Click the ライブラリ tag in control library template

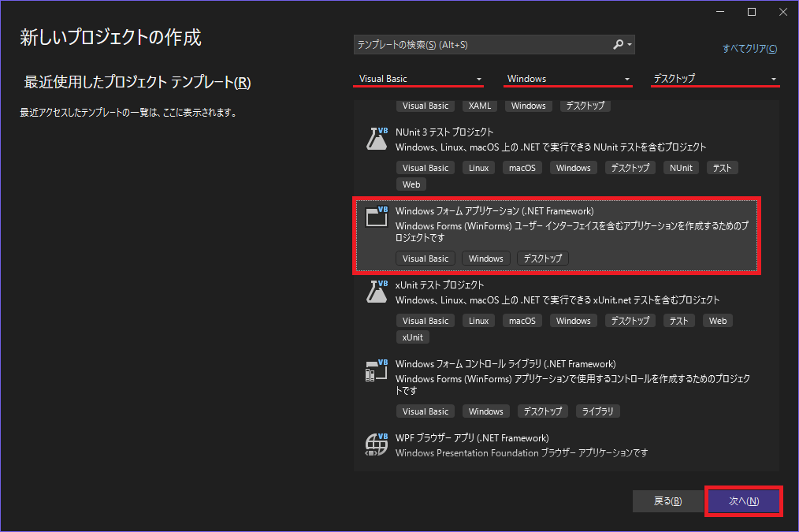pyautogui.click(x=598, y=411)
